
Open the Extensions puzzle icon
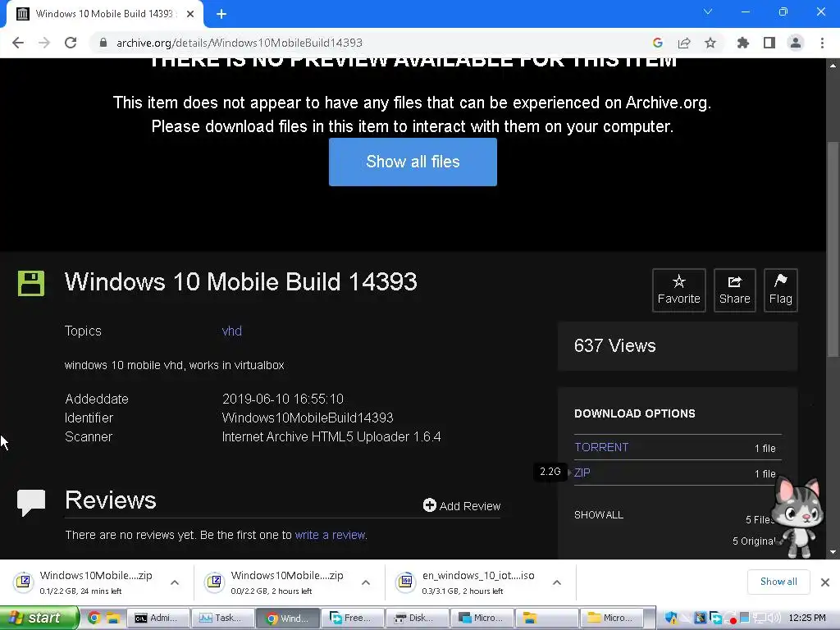click(743, 43)
